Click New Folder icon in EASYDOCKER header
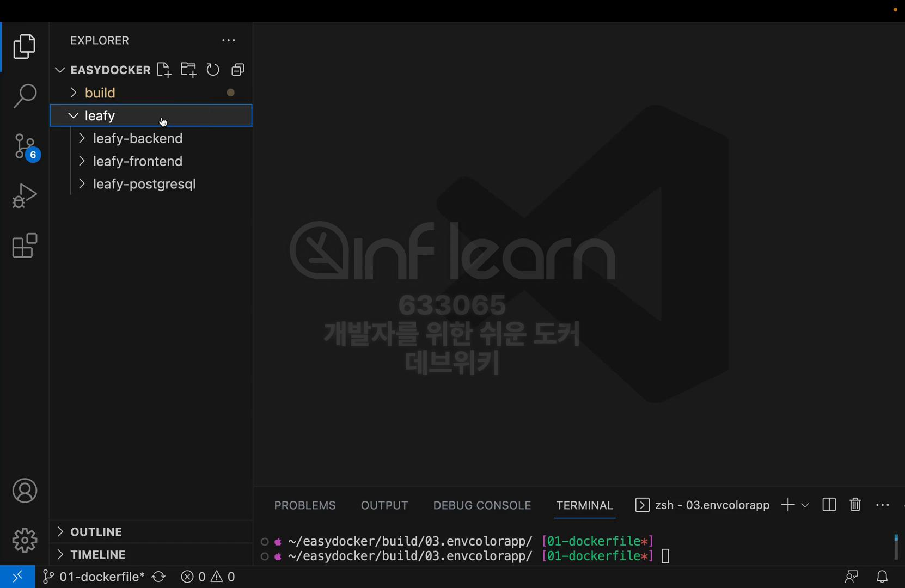The height and width of the screenshot is (588, 905). click(x=188, y=70)
